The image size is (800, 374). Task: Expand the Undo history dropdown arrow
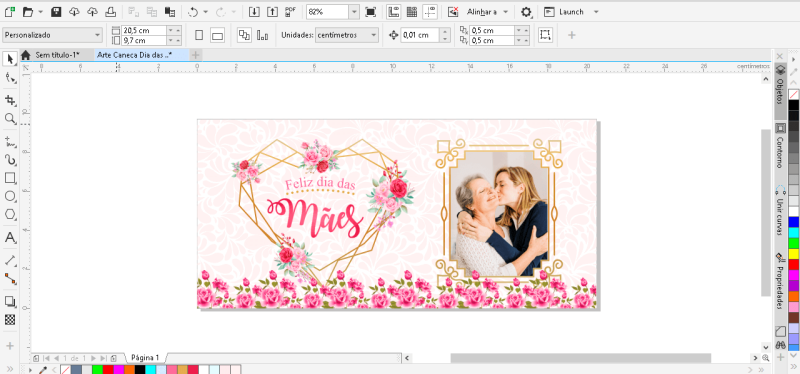[x=205, y=12]
